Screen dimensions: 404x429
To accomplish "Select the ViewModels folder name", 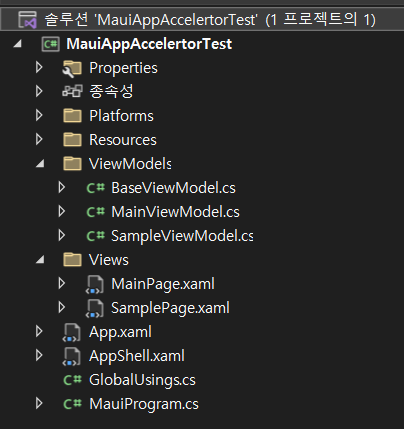I will point(130,164).
